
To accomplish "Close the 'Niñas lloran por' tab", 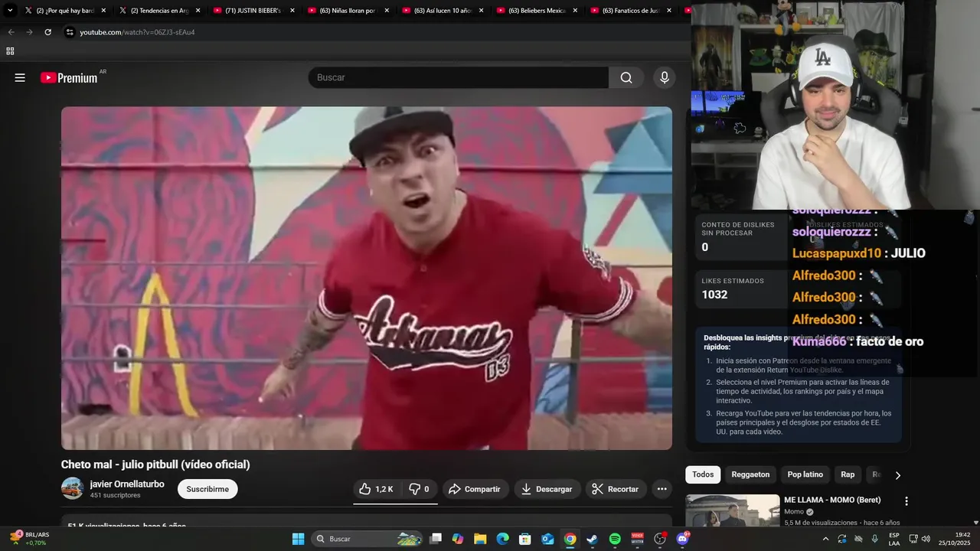I will point(386,11).
